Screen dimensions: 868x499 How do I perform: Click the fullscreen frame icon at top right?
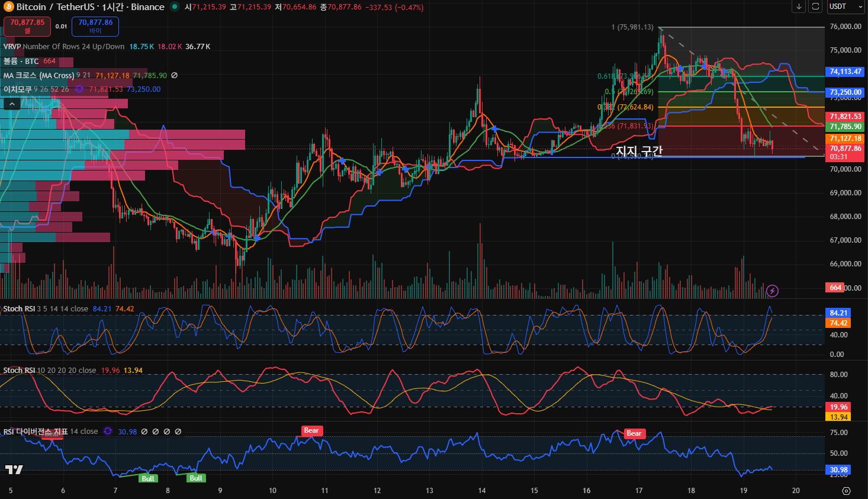(x=815, y=7)
